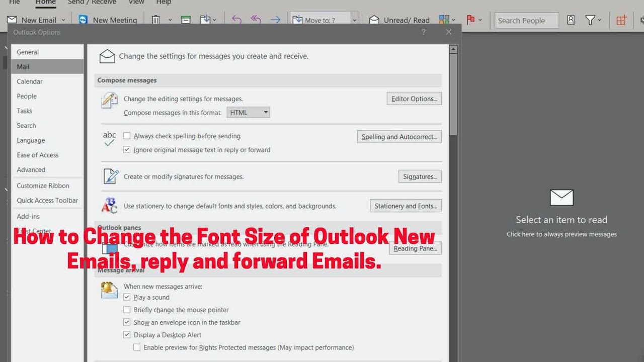The height and width of the screenshot is (362, 644).
Task: Toggle Display a Desktop Alert checkbox
Action: click(127, 335)
